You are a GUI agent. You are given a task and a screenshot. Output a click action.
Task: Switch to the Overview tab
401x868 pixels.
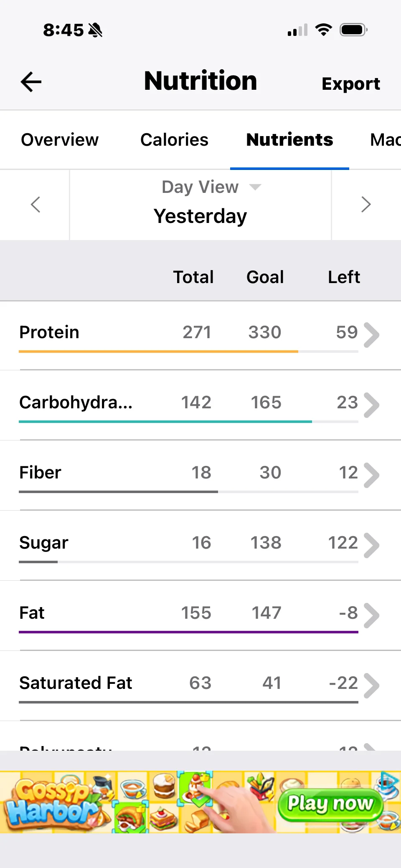point(60,140)
